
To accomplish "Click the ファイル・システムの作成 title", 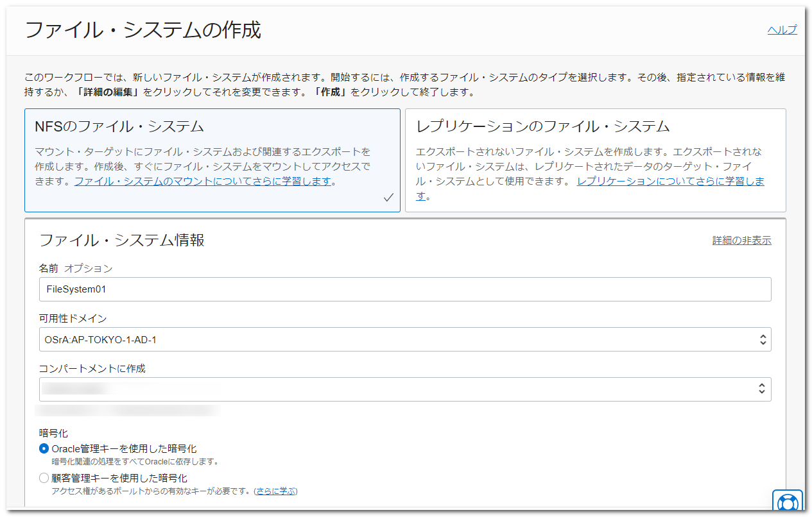I will click(143, 30).
